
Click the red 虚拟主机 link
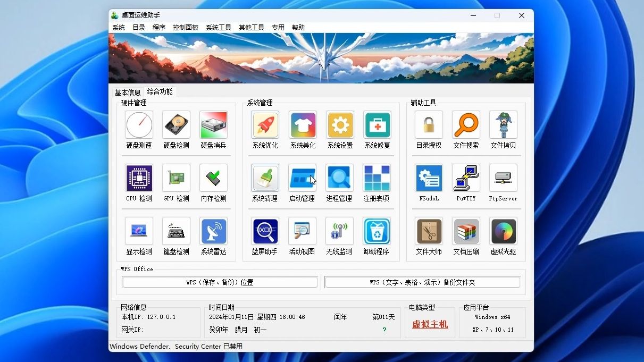coord(430,324)
